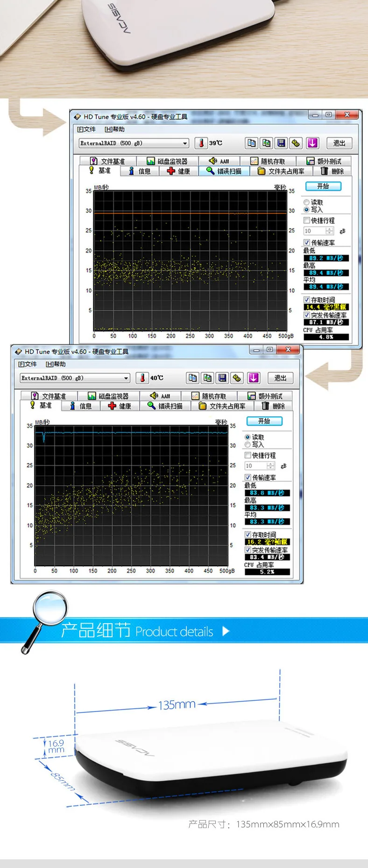
Task: Enable 快捷行程 checkbox in 39℃ window
Action: (307, 220)
